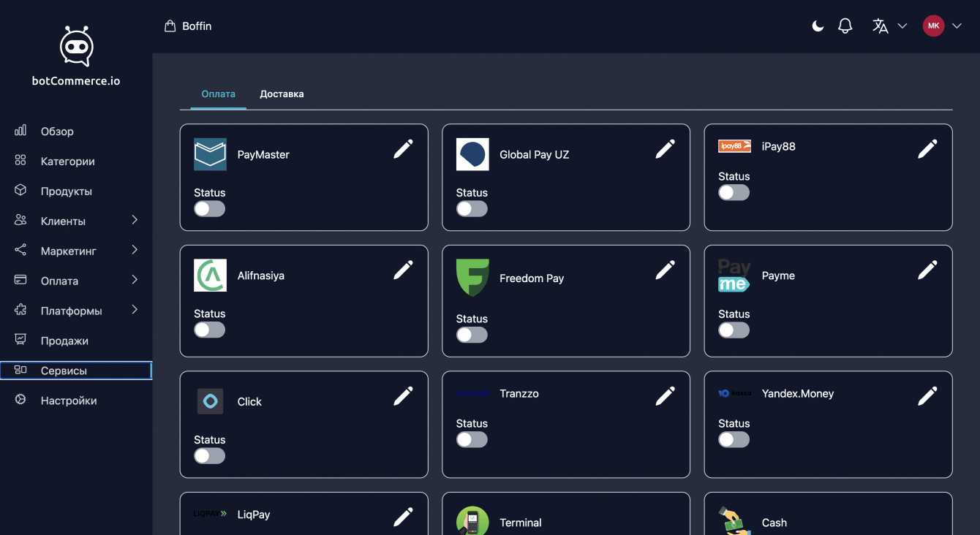Expand the Клиенты submenu chevron
Image resolution: width=980 pixels, height=535 pixels.
pos(135,220)
